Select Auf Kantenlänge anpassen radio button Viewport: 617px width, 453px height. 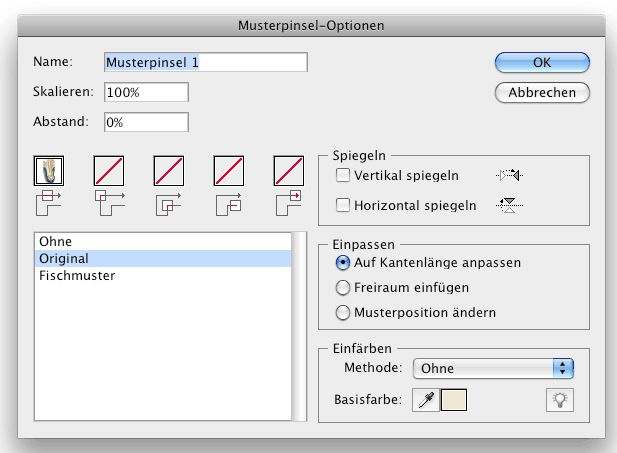point(344,263)
